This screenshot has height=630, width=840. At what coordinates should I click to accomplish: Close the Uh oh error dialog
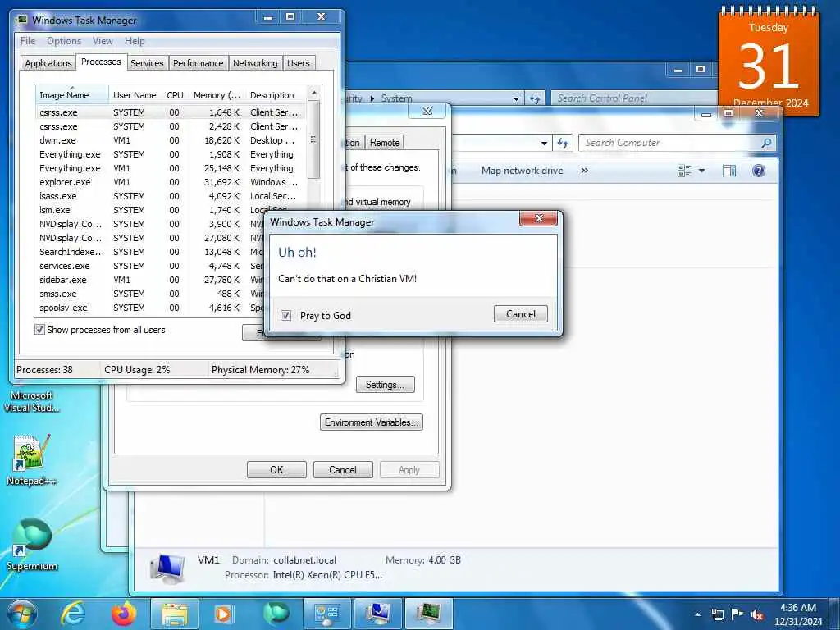click(x=538, y=218)
